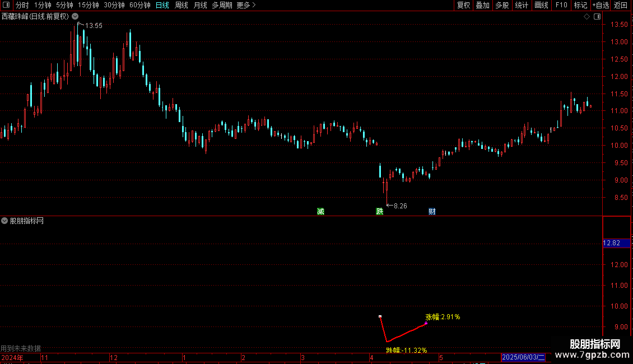Click the 标记 mark button
Screen dimensions: 633x364
tap(580, 5)
